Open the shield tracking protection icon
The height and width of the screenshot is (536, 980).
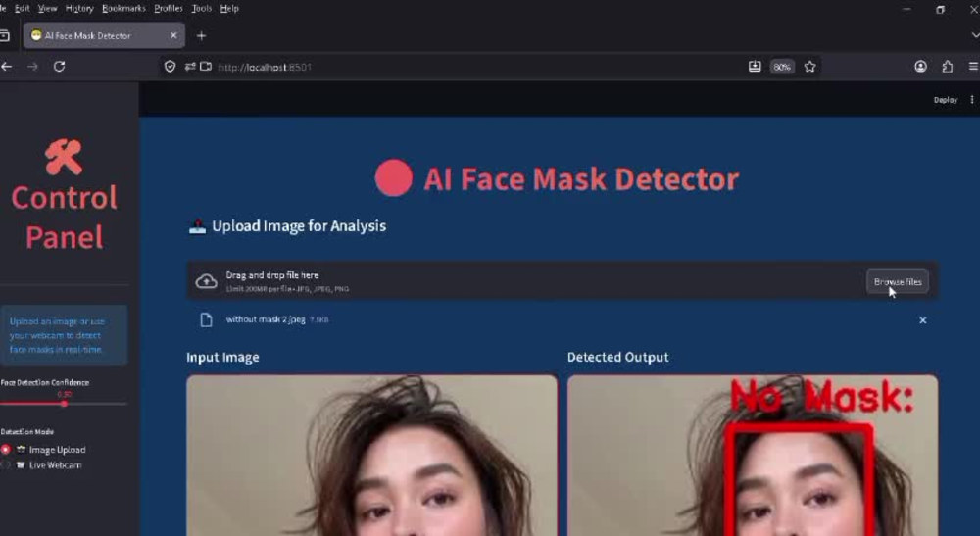(x=170, y=67)
